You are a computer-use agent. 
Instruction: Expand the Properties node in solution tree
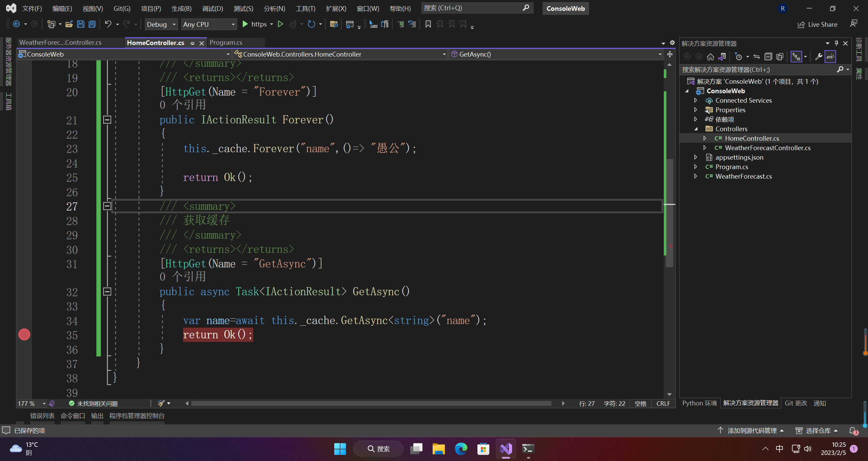click(696, 110)
